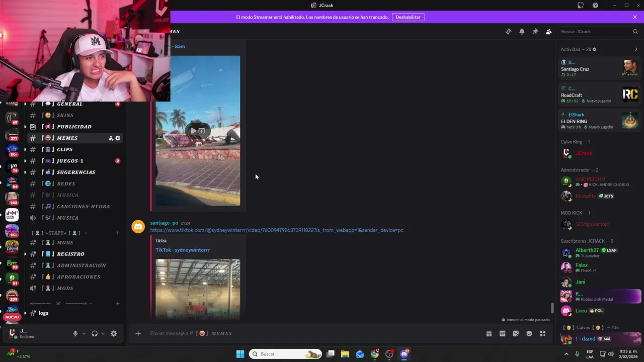Expand the Actividad panel with chevron

[x=636, y=49]
